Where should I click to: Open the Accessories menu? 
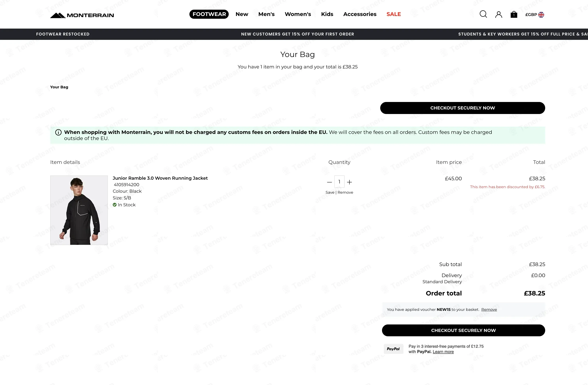[360, 14]
